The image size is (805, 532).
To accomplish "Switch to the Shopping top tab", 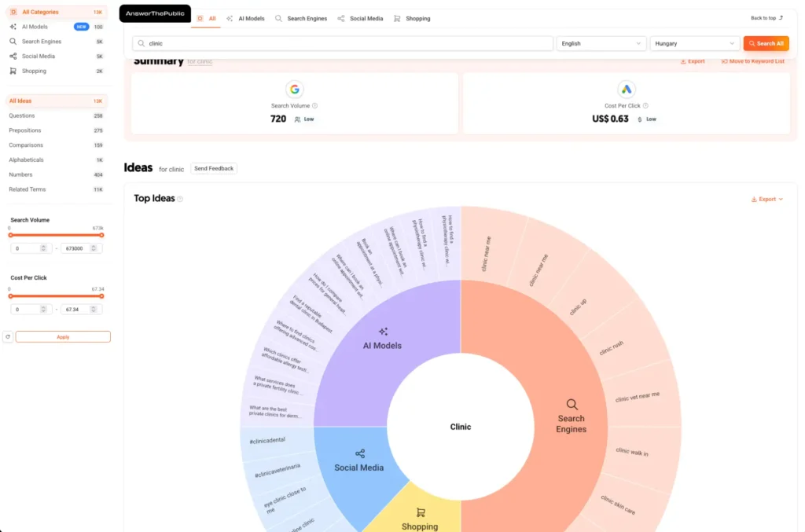I will (x=412, y=18).
